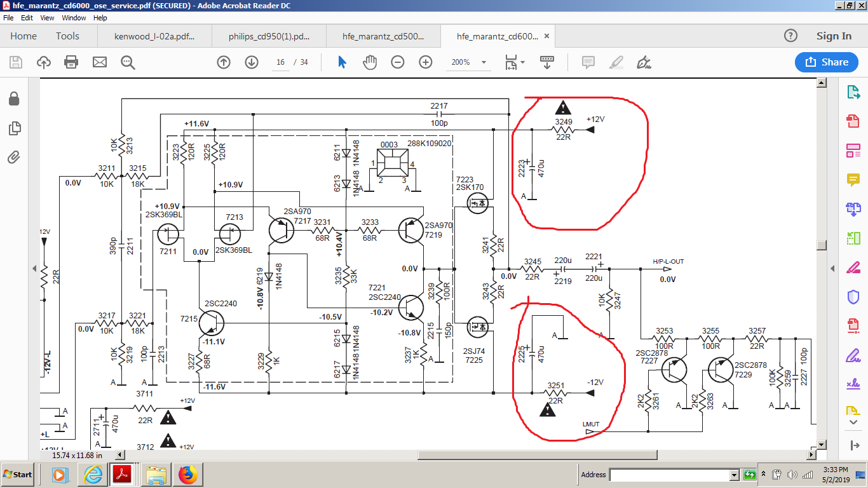Go to the Home view
The height and width of the screenshot is (488, 868).
(24, 36)
